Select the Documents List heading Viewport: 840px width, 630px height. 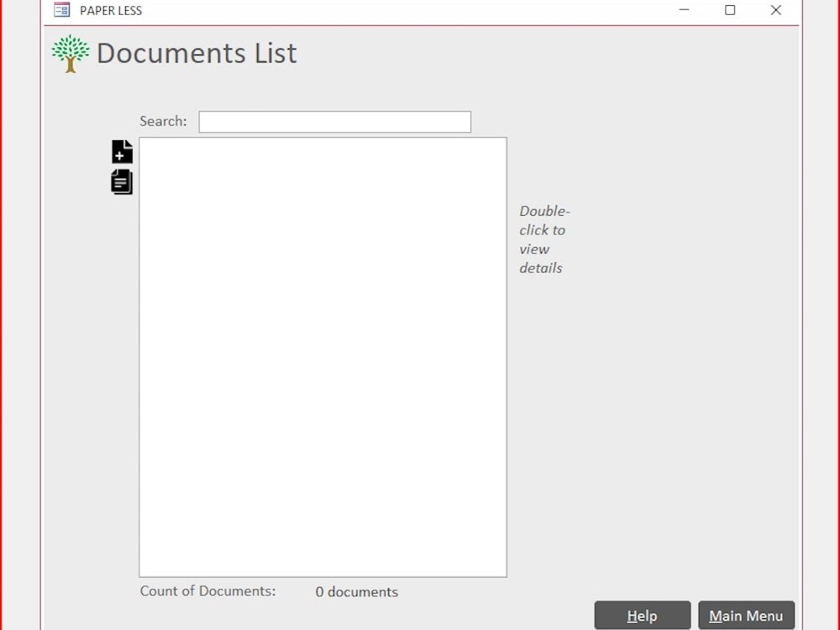pos(197,53)
